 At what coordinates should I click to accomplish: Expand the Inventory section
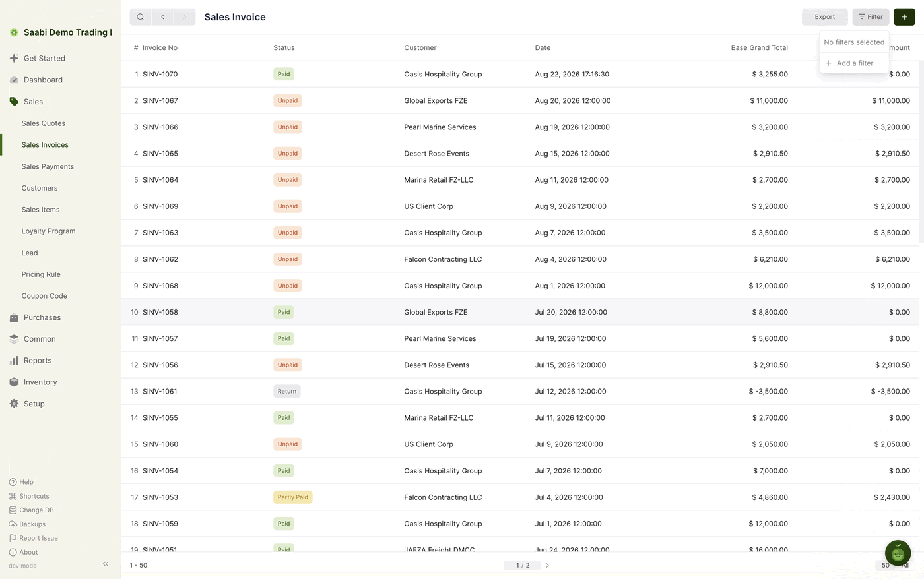(x=40, y=382)
